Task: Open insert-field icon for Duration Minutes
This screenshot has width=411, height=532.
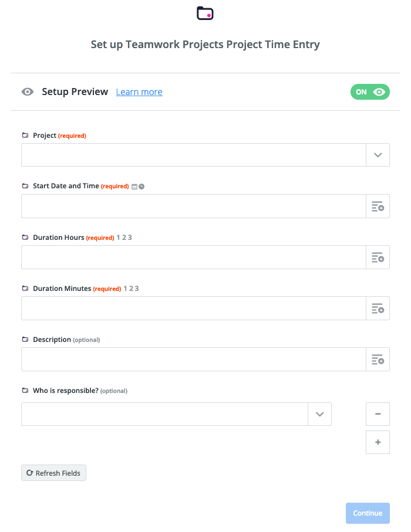Action: click(x=378, y=309)
